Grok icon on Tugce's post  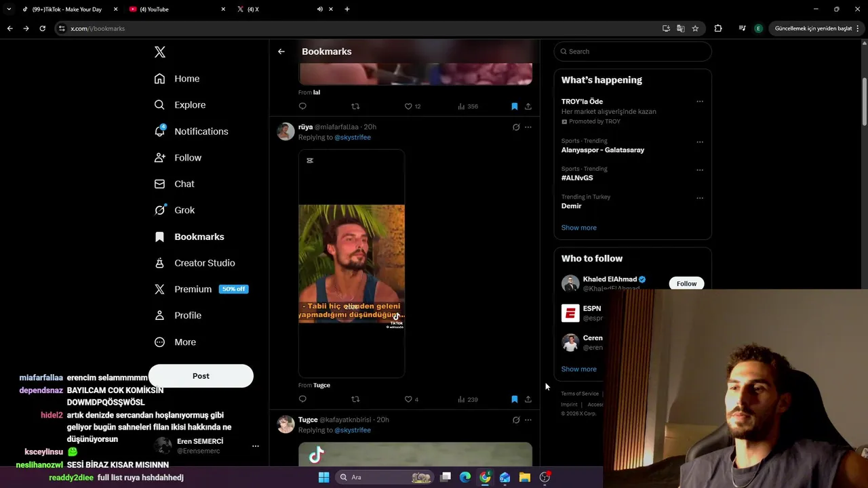tap(516, 420)
